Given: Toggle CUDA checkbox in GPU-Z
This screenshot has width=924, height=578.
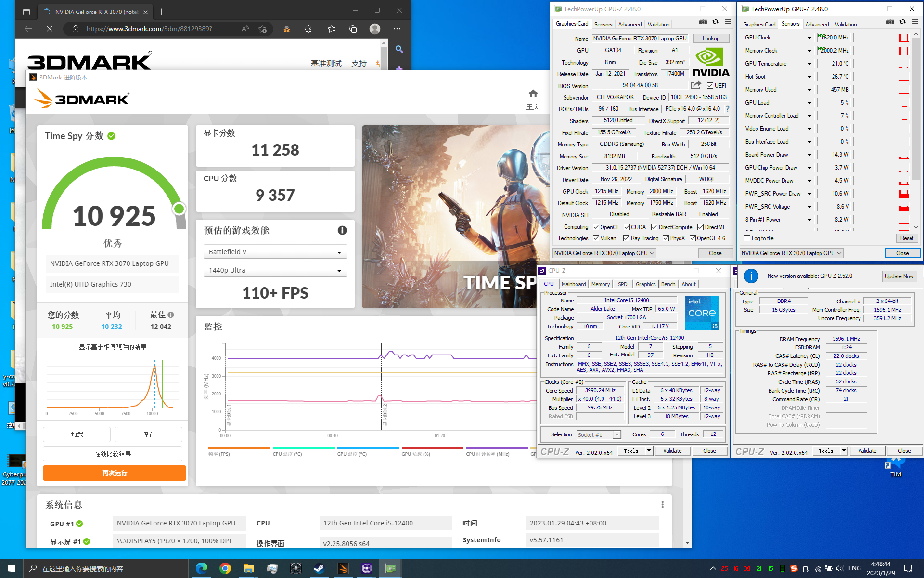Looking at the screenshot, I should pos(627,227).
